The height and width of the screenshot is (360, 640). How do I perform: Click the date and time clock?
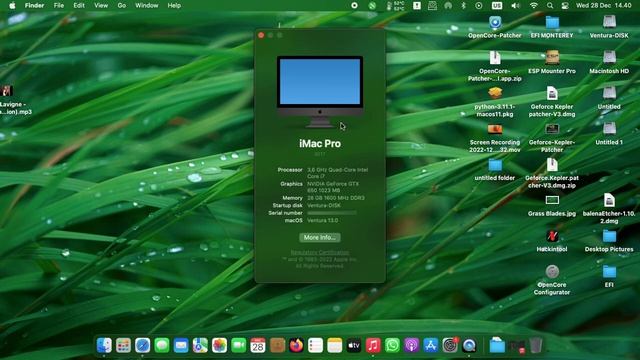click(603, 6)
